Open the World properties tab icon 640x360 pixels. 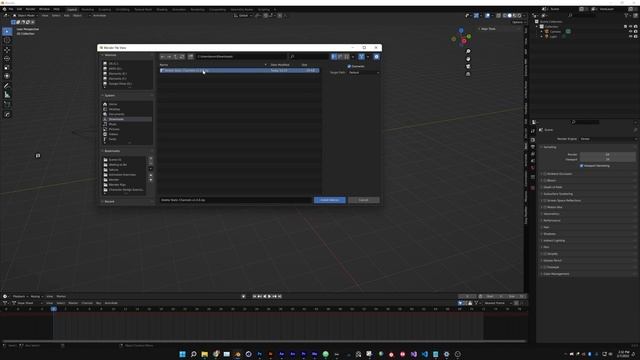coord(533,168)
